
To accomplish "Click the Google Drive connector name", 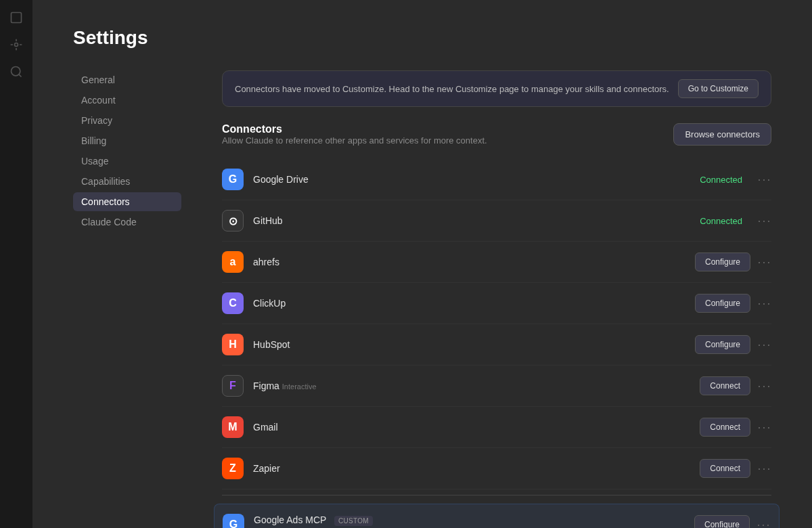I will pyautogui.click(x=281, y=179).
